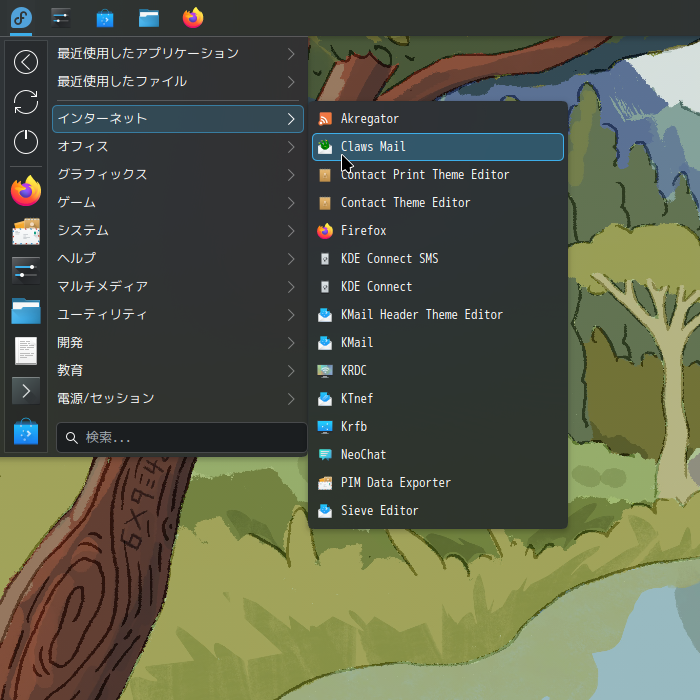Open text editor document icon in sidebar

tap(26, 351)
